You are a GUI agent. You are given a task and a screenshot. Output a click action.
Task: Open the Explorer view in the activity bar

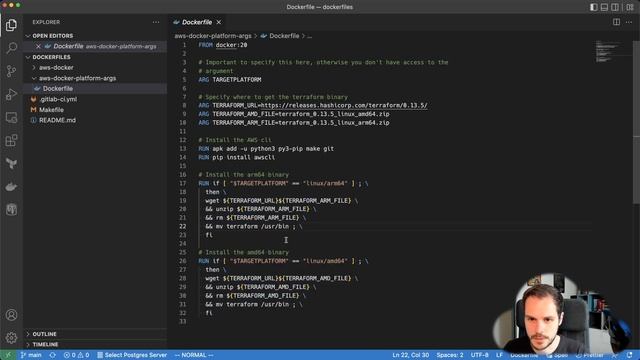pos(11,25)
